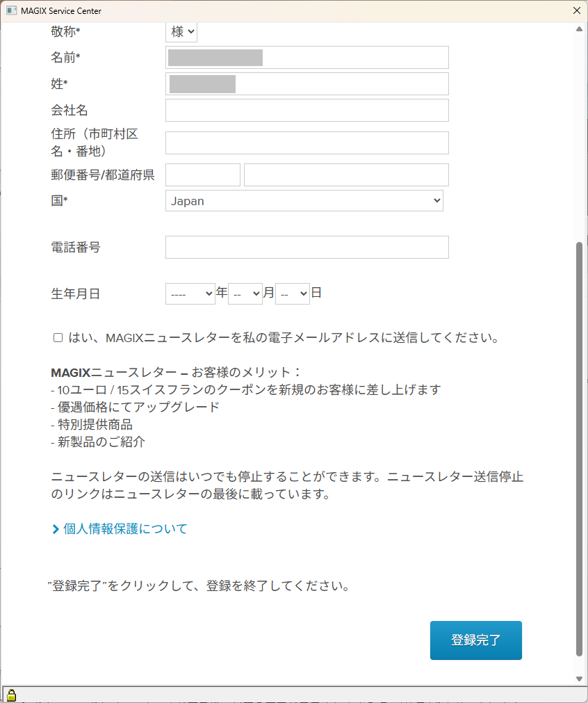This screenshot has height=703, width=588.
Task: Open the birth year dropdown
Action: [190, 294]
